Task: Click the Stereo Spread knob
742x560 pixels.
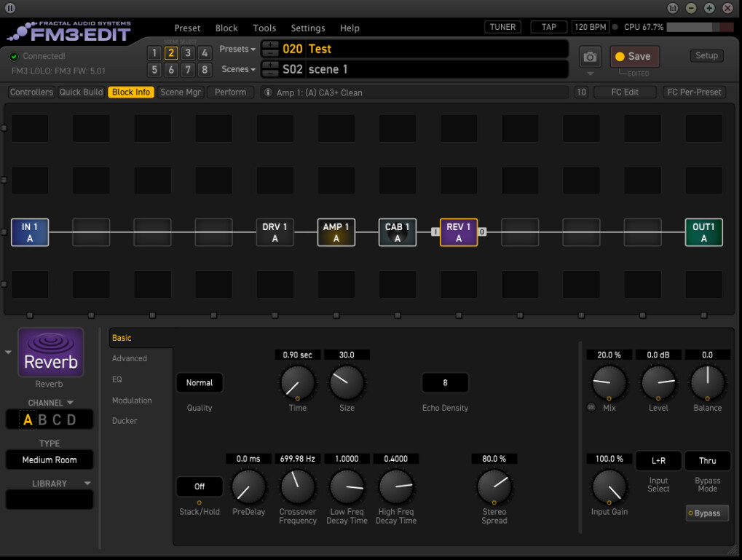Action: click(x=494, y=486)
